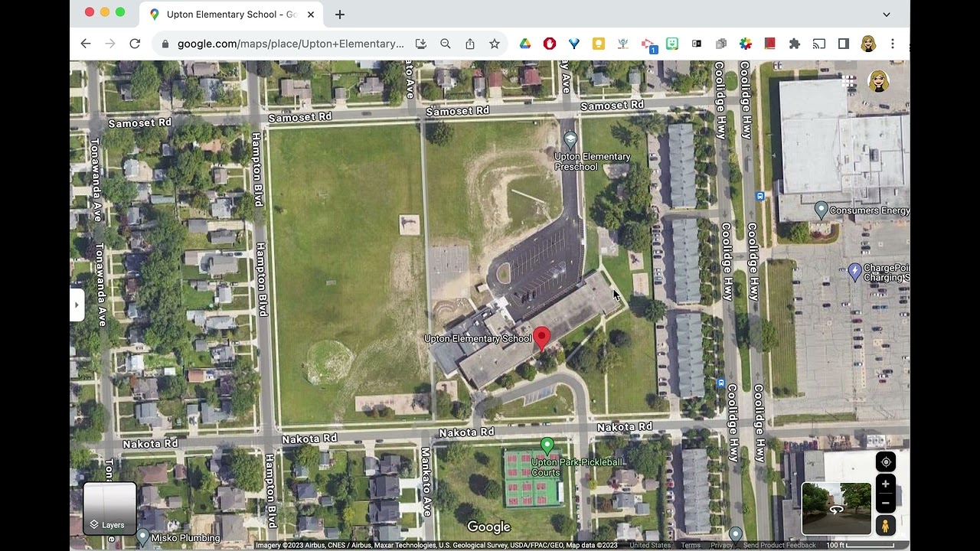This screenshot has width=980, height=551.
Task: Select the Upton Elementary School tab
Action: (x=231, y=15)
